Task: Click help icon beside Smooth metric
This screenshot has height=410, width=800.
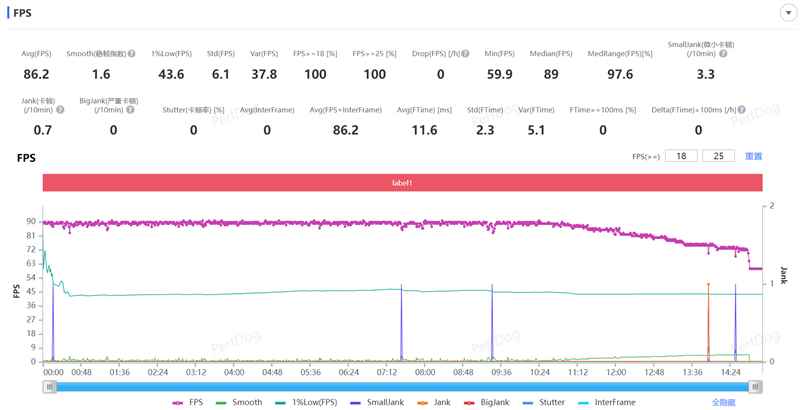Action: [132, 53]
